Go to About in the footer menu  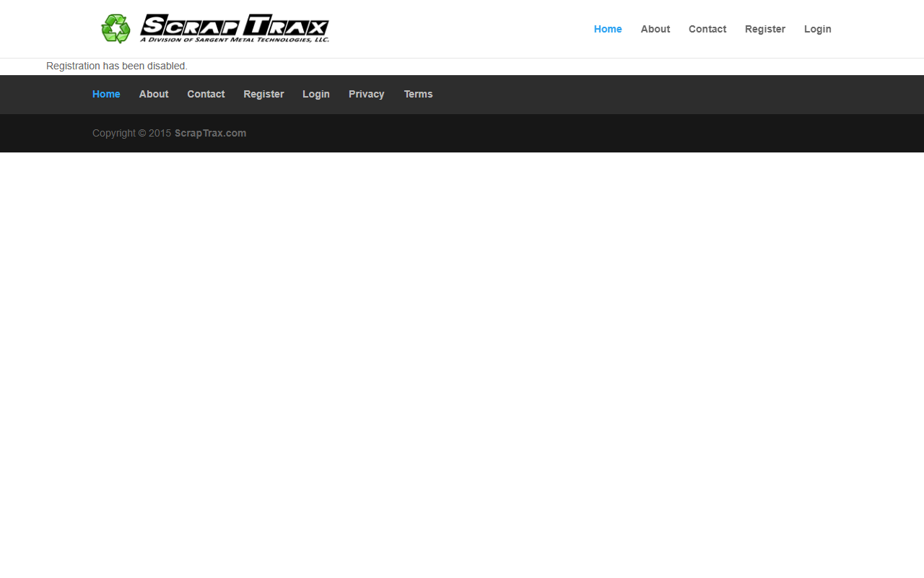154,94
